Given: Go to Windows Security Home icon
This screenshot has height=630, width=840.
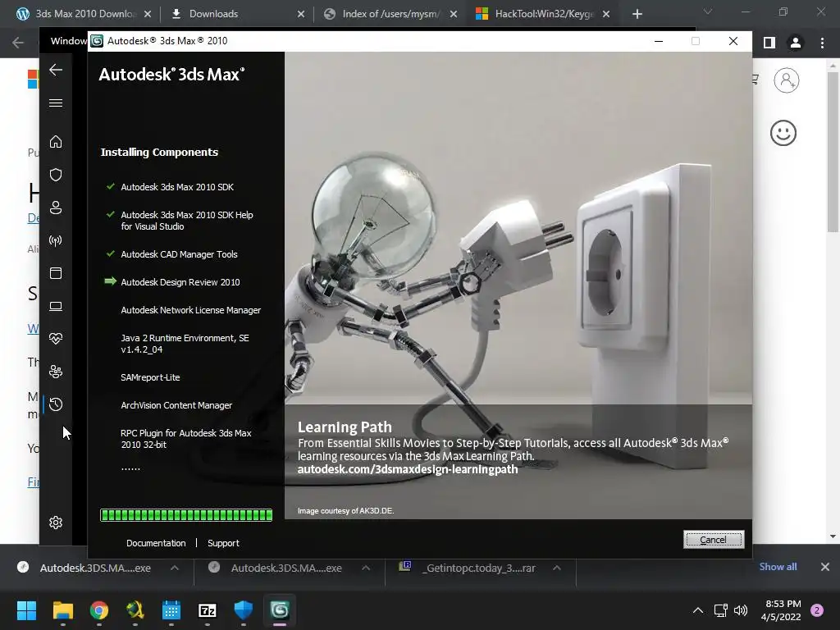Looking at the screenshot, I should 56,141.
